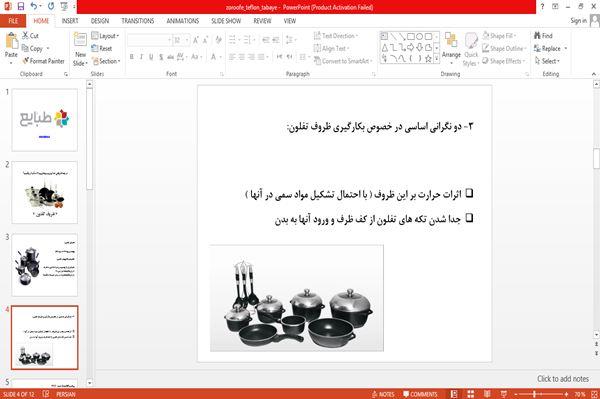The image size is (600, 399).
Task: Collapse the ribbon arrow
Action: 593,74
